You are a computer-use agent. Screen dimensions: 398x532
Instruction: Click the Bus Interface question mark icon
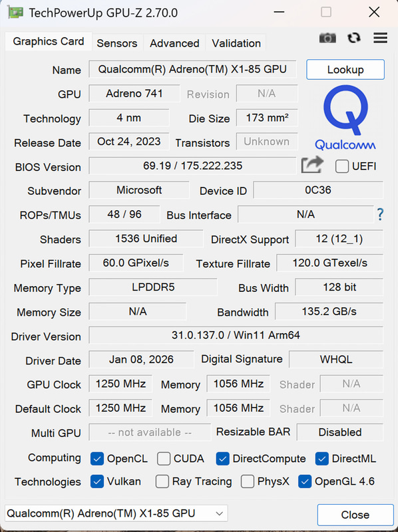[380, 214]
